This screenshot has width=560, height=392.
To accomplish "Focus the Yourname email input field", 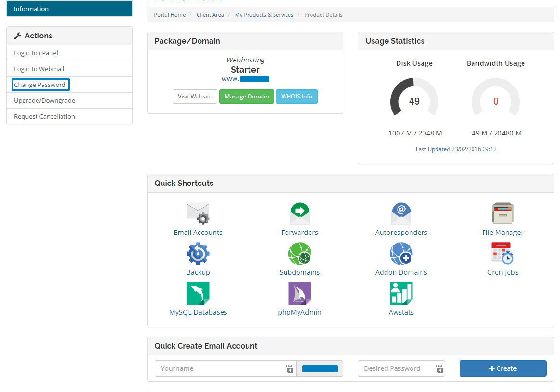I will (x=225, y=368).
